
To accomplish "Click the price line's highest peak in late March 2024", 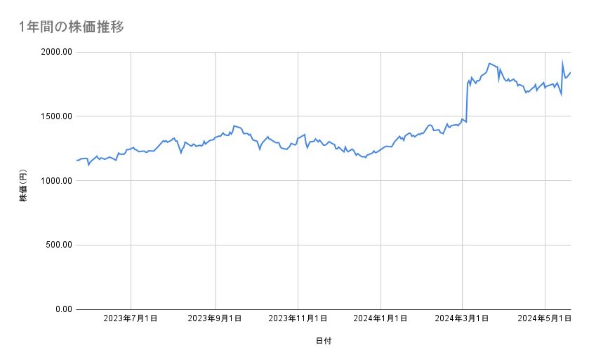I will coord(489,63).
